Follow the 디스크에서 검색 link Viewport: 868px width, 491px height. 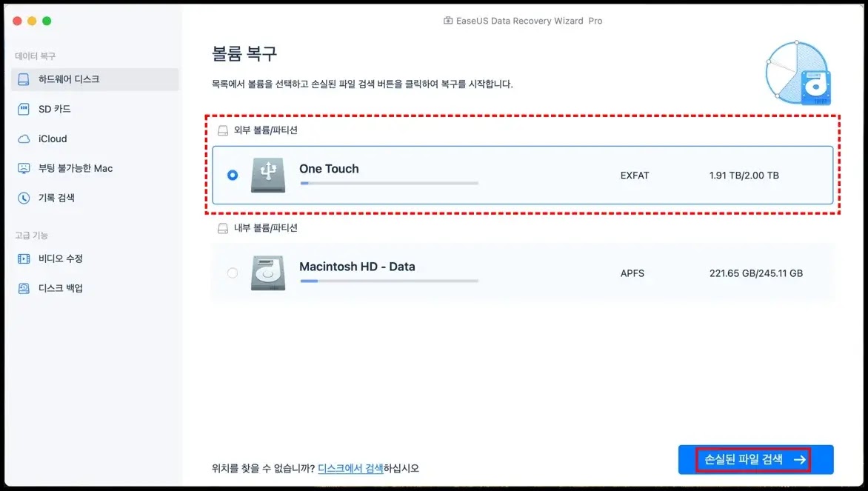tap(350, 468)
